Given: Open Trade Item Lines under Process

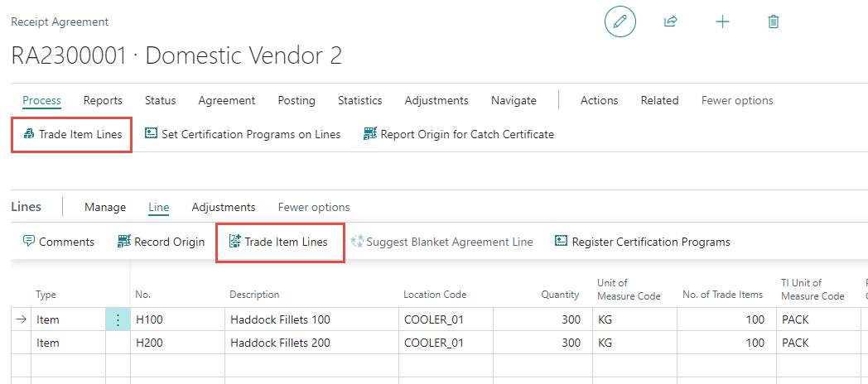Looking at the screenshot, I should [x=72, y=134].
